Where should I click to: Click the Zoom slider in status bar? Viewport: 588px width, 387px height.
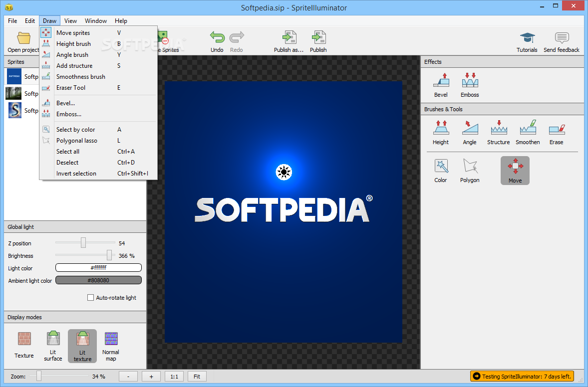tap(59, 376)
